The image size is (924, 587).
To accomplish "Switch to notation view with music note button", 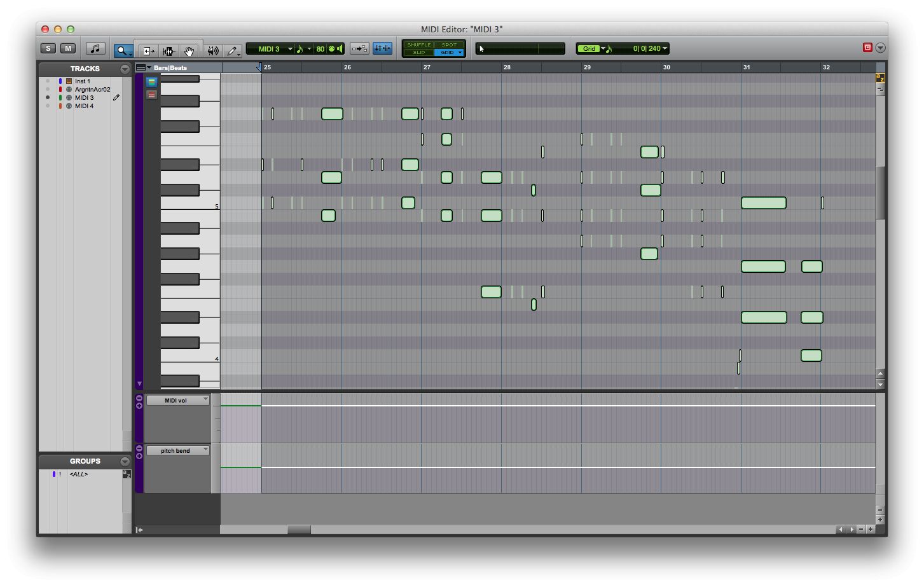I will (x=95, y=48).
